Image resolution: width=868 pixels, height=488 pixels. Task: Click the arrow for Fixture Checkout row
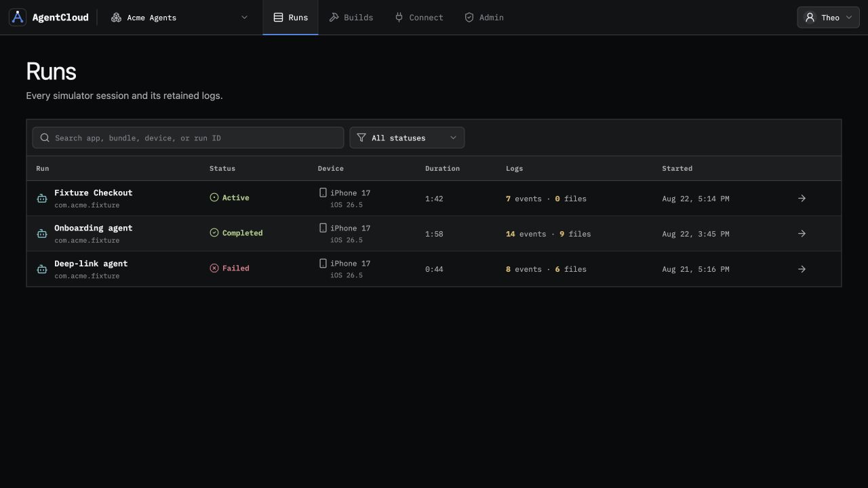point(802,199)
